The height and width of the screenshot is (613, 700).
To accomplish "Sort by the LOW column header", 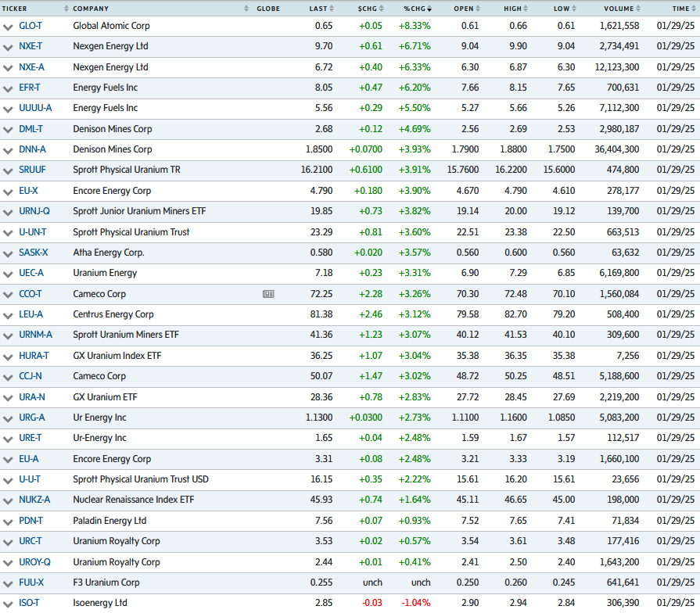I will pyautogui.click(x=565, y=9).
